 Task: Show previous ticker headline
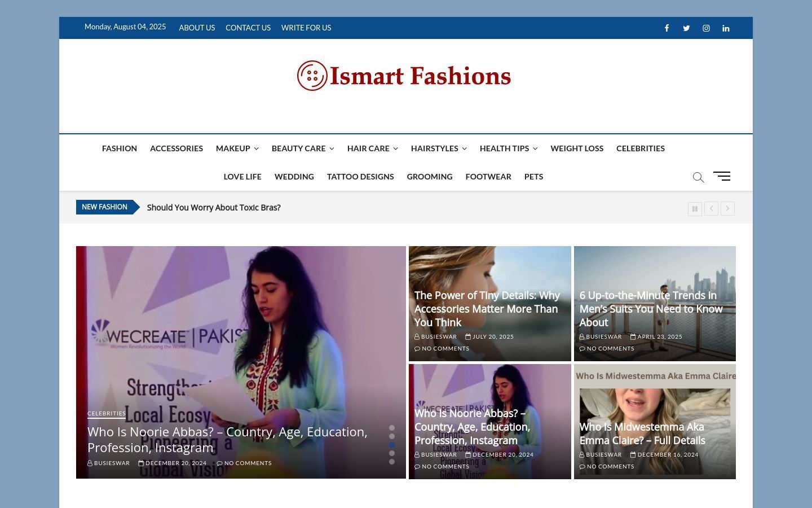pos(711,209)
